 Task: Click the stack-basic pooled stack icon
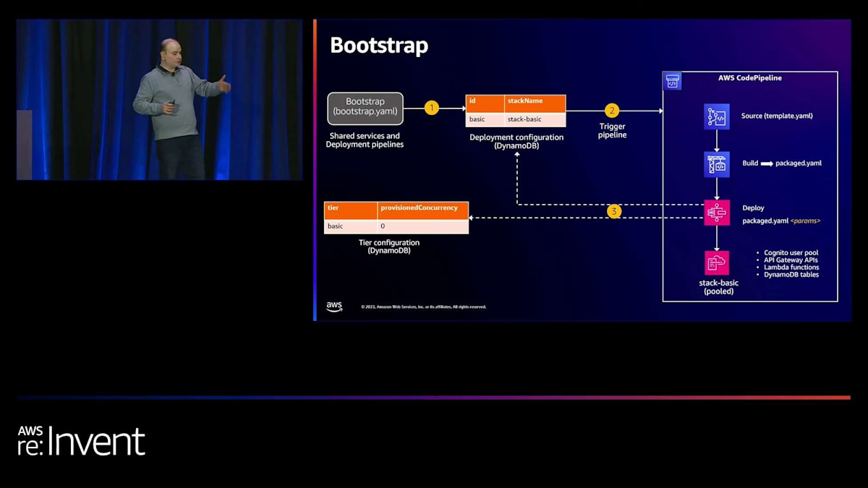pyautogui.click(x=717, y=263)
